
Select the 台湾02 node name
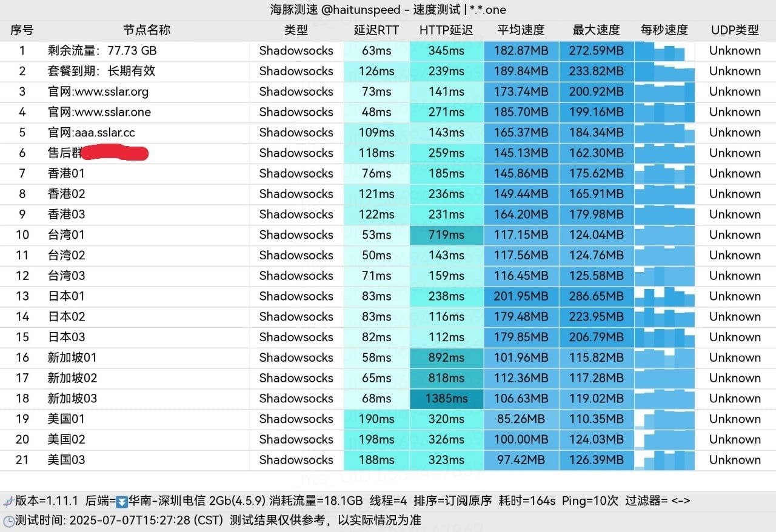pyautogui.click(x=67, y=256)
